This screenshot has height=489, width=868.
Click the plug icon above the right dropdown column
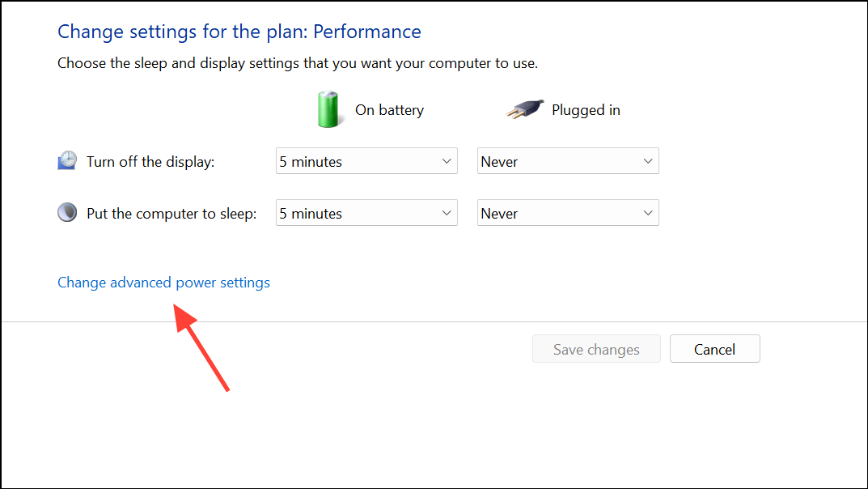(x=523, y=108)
